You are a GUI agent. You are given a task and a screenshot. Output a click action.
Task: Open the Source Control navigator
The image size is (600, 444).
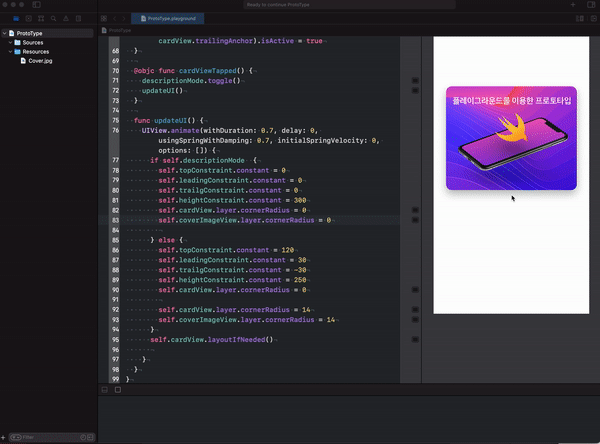click(x=28, y=18)
